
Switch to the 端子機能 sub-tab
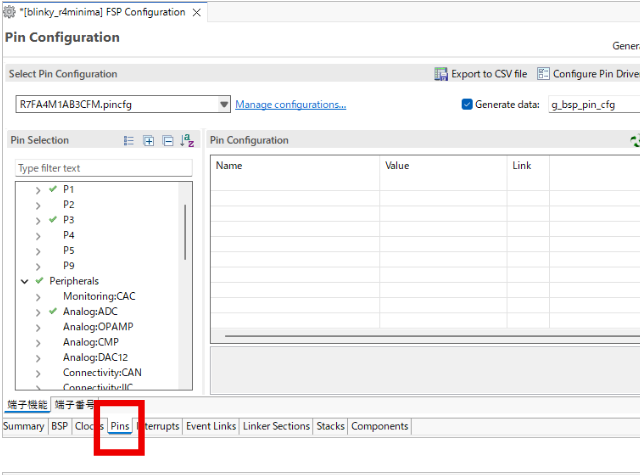pyautogui.click(x=27, y=405)
